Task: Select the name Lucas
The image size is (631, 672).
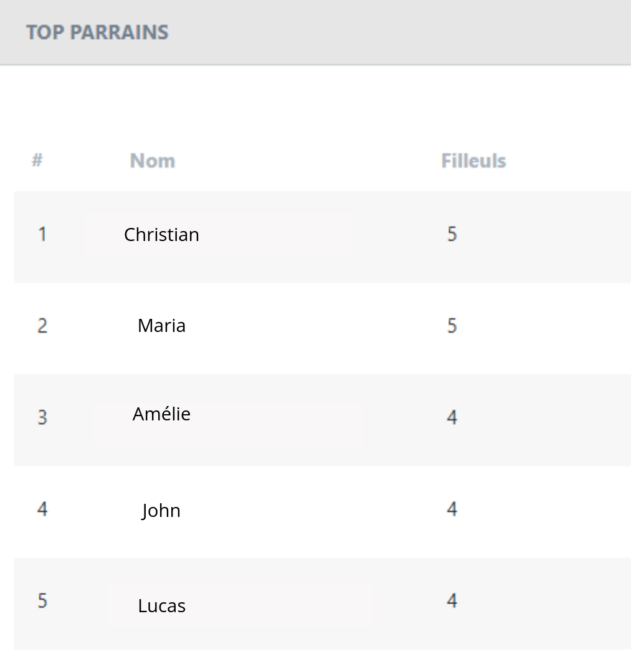Action: point(161,606)
